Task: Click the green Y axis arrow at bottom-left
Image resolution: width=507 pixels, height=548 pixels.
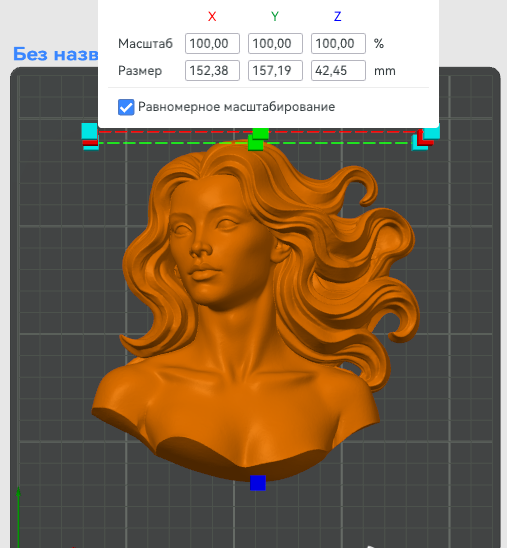Action: (x=18, y=517)
